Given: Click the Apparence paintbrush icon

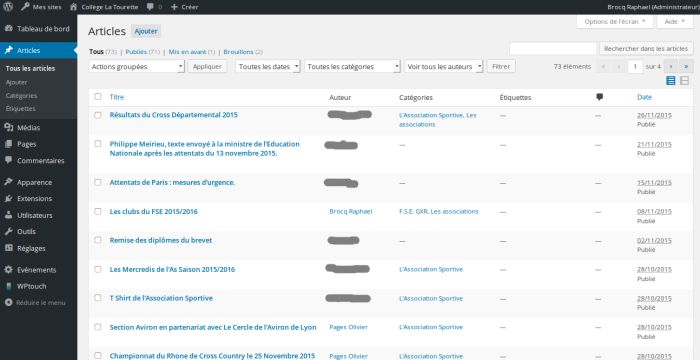Looking at the screenshot, I should (8, 182).
